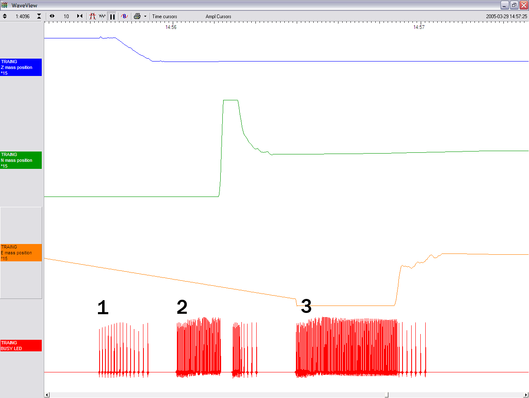The width and height of the screenshot is (529, 398).
Task: Click the Ampl Cursors label
Action: [x=218, y=16]
